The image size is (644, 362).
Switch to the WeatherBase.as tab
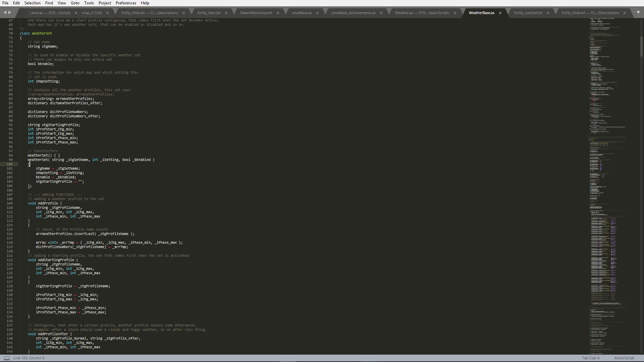481,13
